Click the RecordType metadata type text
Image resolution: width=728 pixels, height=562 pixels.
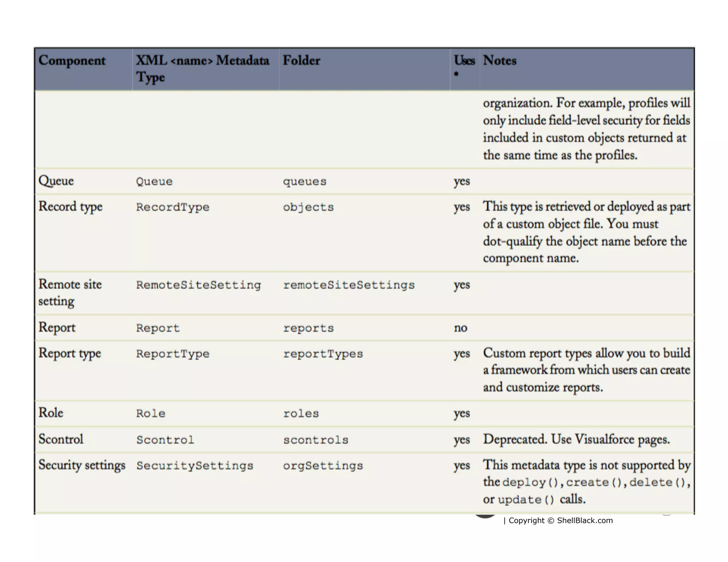point(173,207)
